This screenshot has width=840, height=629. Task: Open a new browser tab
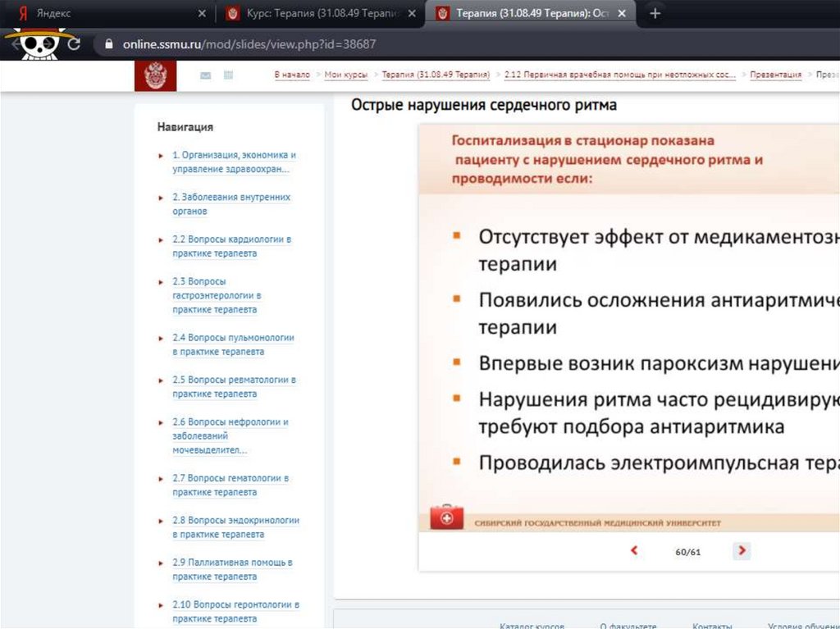(655, 14)
